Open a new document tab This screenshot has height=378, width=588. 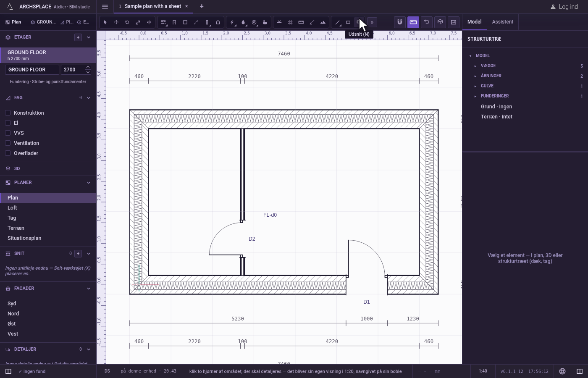[x=202, y=6]
